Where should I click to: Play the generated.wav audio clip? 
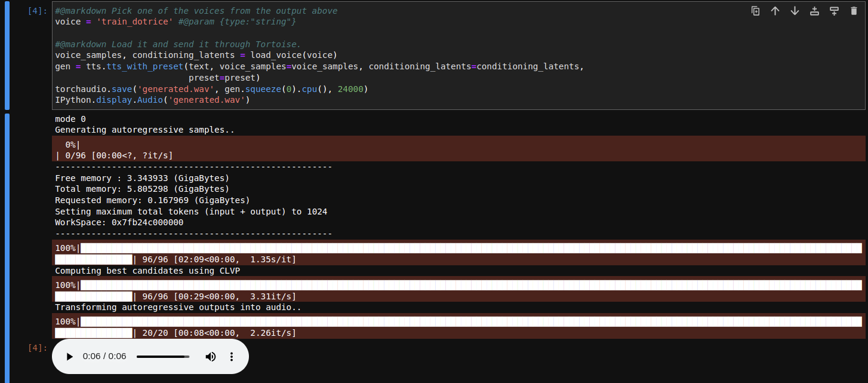point(69,356)
